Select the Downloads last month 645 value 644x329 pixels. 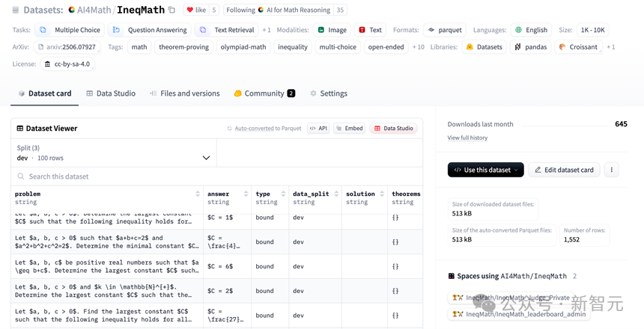[621, 124]
